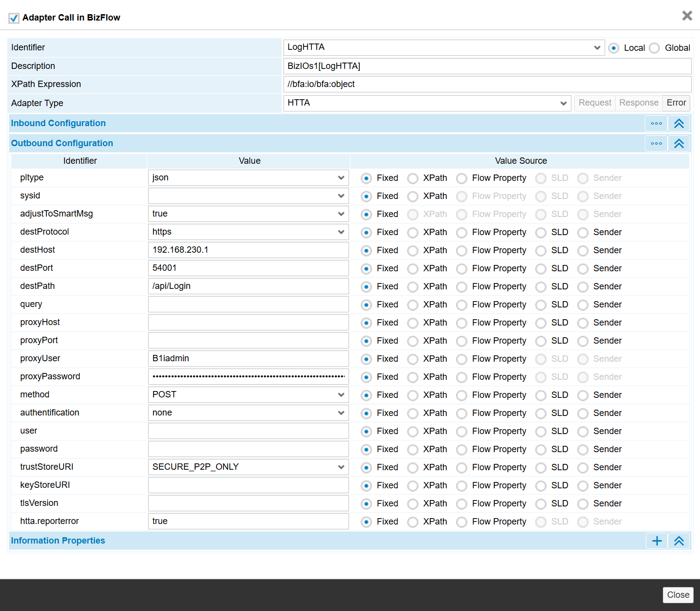
Task: Collapse the Outbound Configuration section
Action: point(679,144)
